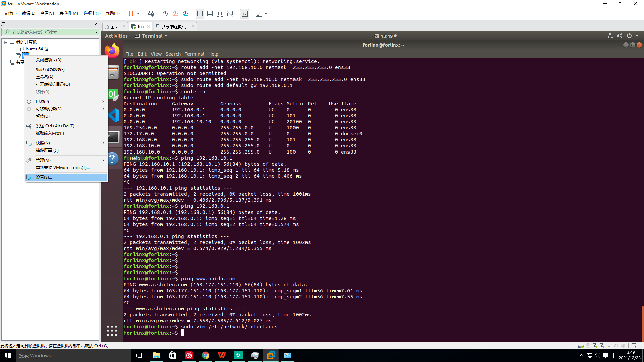Open the terminal's Edit menu

point(142,54)
